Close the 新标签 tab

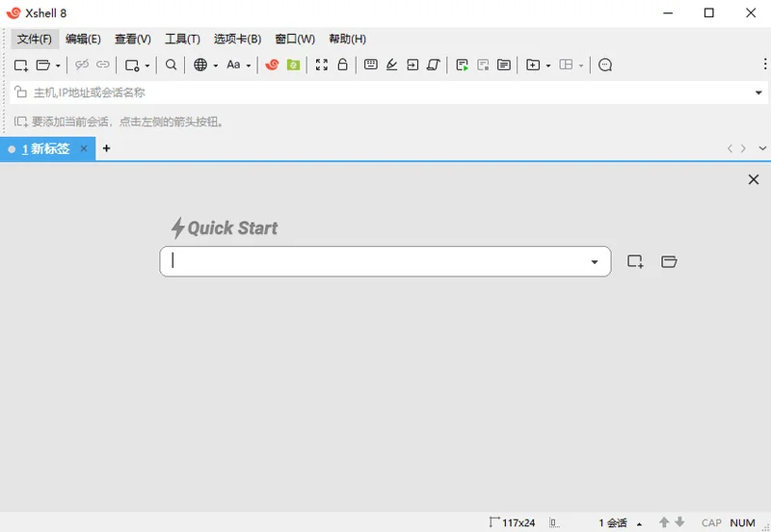[84, 148]
